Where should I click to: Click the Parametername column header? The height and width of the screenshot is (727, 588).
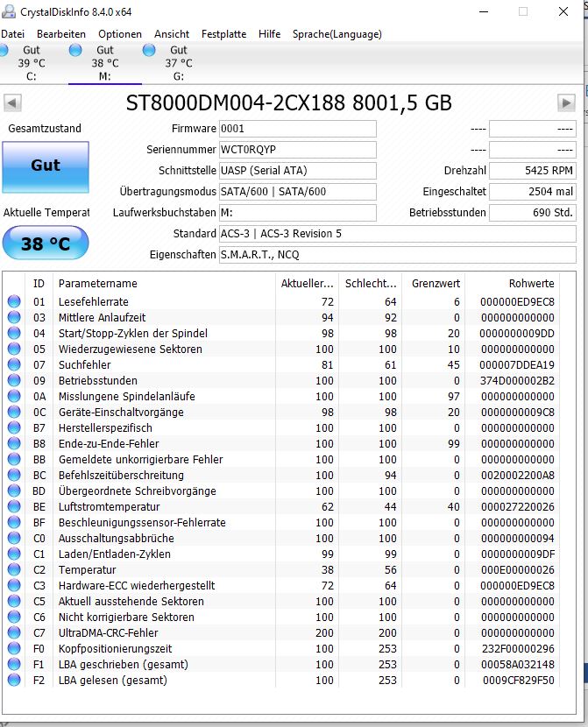click(x=164, y=283)
